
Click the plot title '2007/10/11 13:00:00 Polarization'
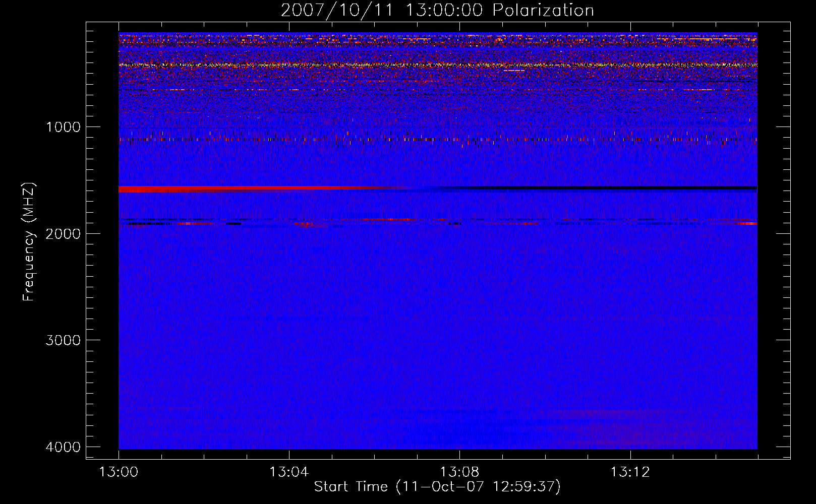[437, 10]
